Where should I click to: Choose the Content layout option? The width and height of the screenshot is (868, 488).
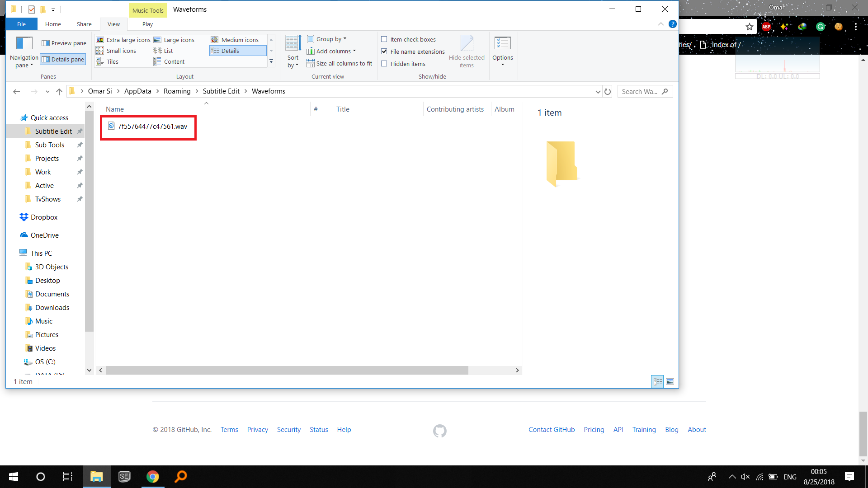[169, 61]
